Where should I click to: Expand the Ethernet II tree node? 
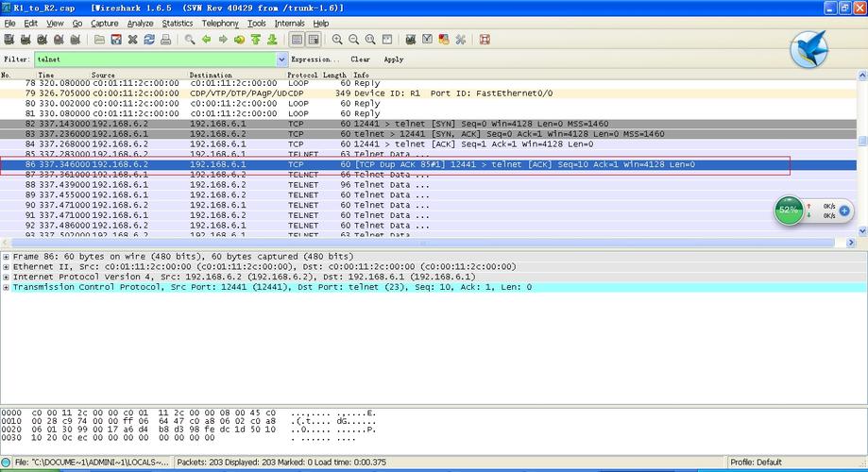point(6,267)
